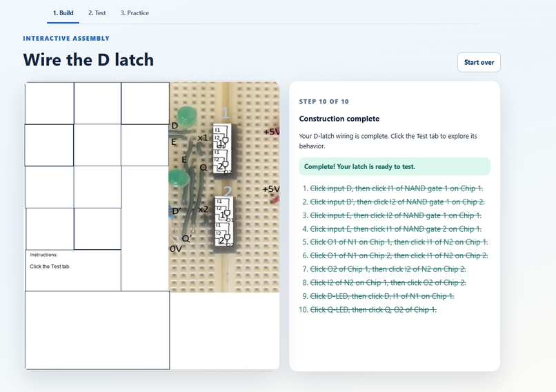Click step 5 about O1 of N1 on Chip 1
The image size is (556, 392).
399,242
